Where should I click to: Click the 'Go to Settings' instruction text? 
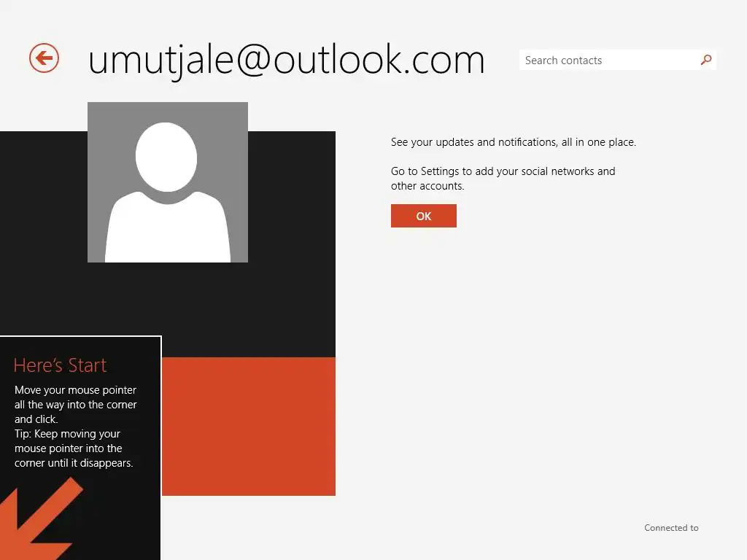pos(503,178)
